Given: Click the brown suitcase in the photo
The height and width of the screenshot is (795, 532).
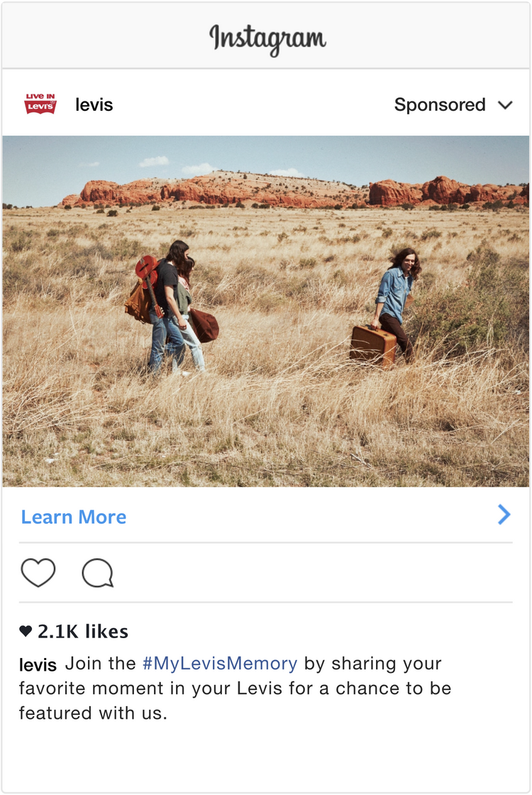Looking at the screenshot, I should [373, 345].
